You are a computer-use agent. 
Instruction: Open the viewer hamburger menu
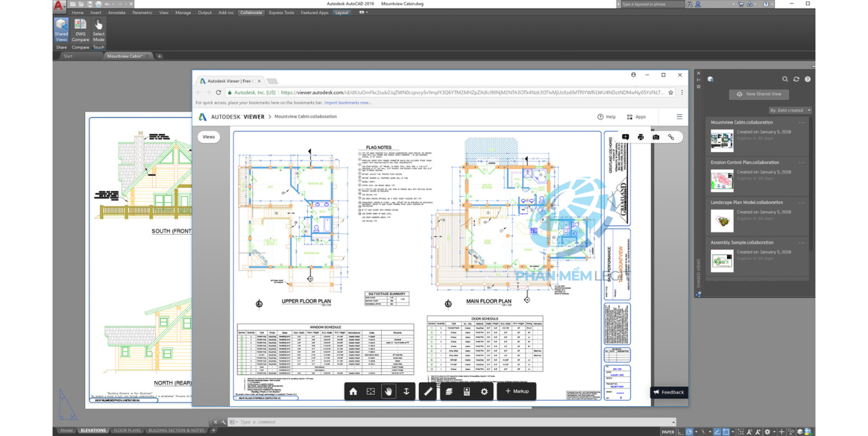pos(679,116)
